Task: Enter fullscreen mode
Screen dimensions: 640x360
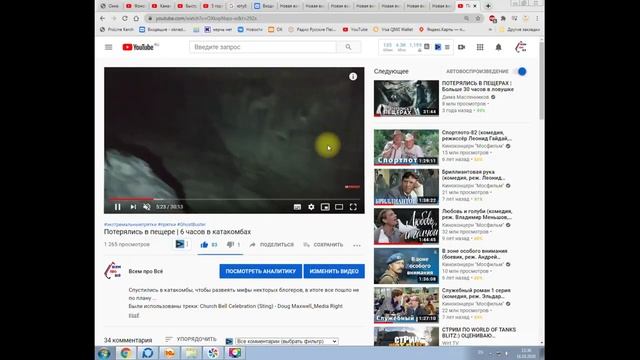Action: [x=353, y=207]
